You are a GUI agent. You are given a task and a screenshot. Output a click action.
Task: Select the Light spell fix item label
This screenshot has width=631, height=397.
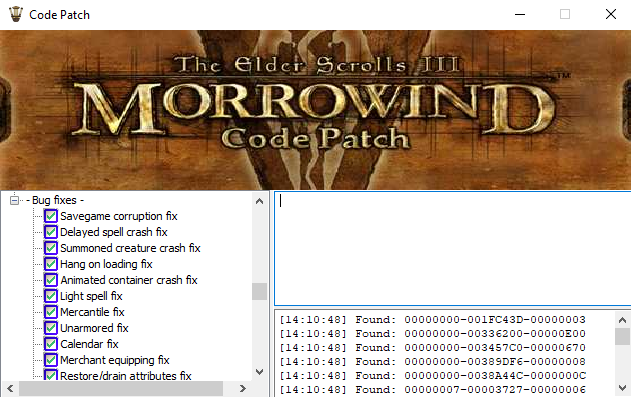click(91, 296)
